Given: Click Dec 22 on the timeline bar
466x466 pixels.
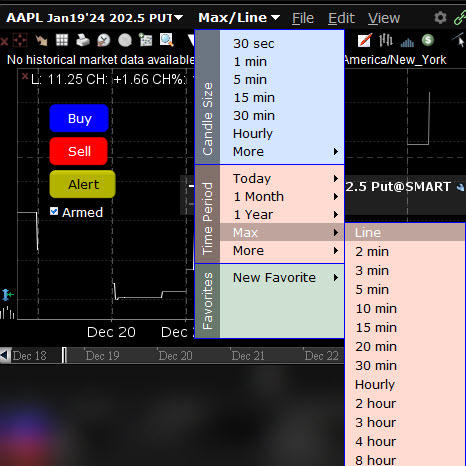Looking at the screenshot, I should pos(322,356).
